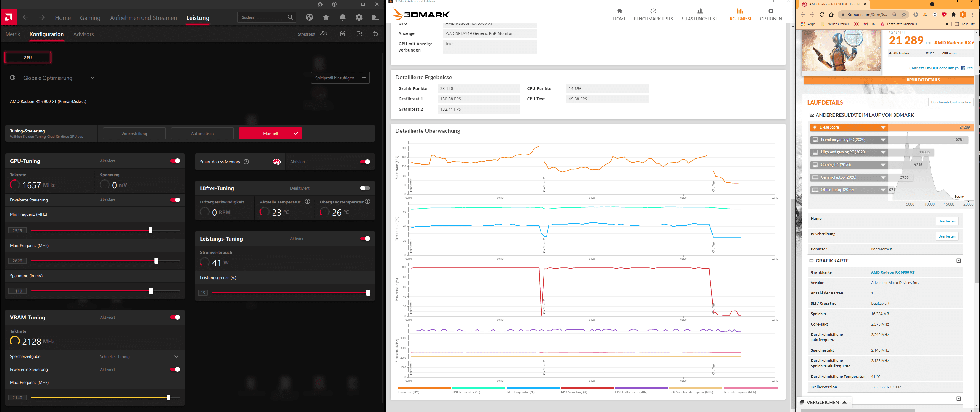This screenshot has height=412, width=980.
Task: Open Übergangstemperatur info icon
Action: [x=367, y=201]
